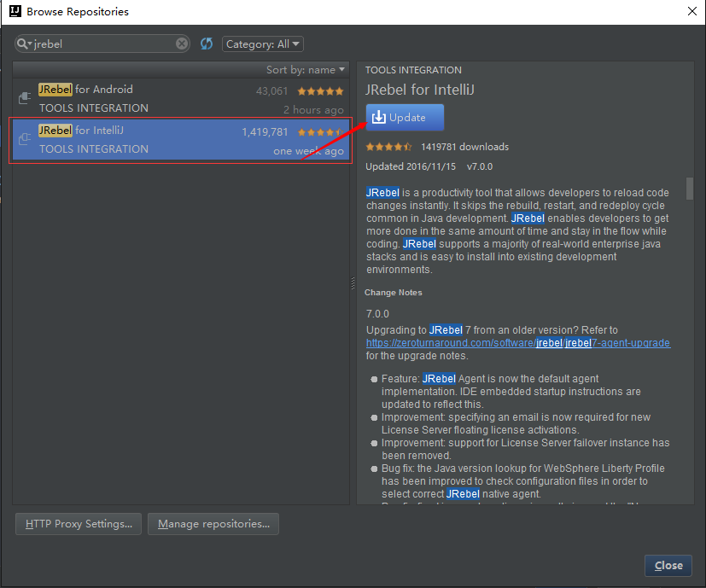
Task: Click the 'one week ago' update time
Action: pos(308,151)
